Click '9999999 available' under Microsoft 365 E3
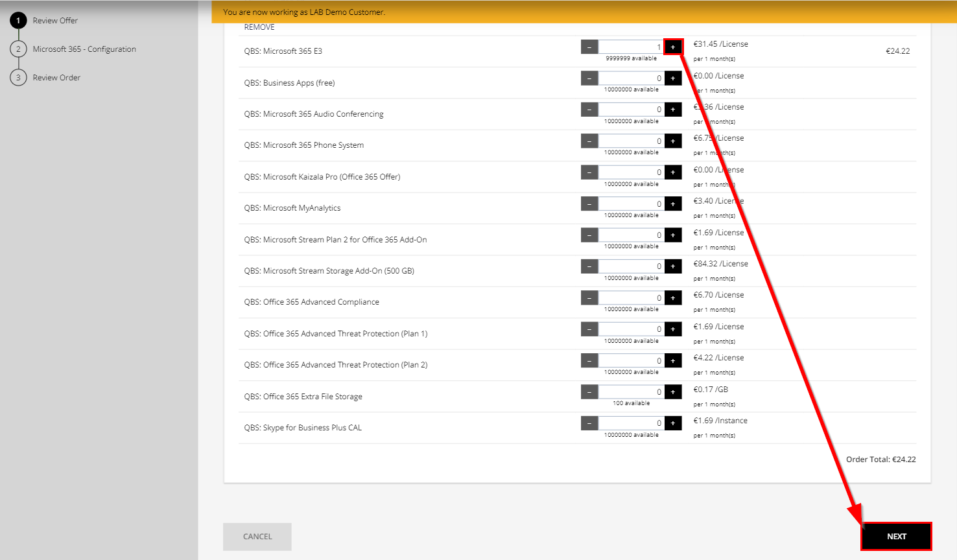957x560 pixels. click(x=632, y=58)
